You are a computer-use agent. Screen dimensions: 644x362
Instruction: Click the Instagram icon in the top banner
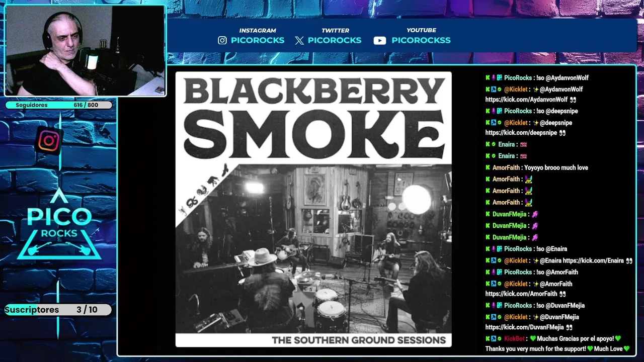[x=222, y=41]
